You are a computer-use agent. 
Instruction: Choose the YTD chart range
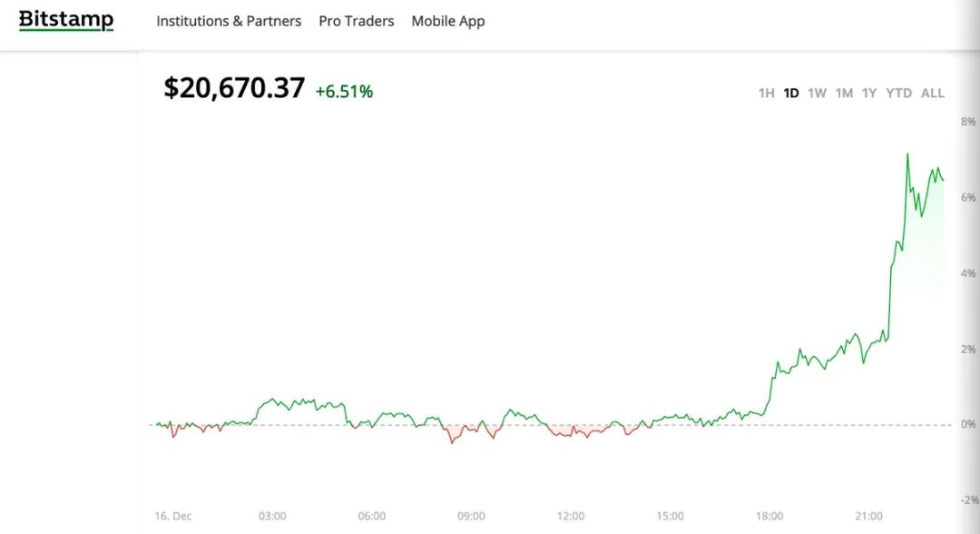point(899,93)
